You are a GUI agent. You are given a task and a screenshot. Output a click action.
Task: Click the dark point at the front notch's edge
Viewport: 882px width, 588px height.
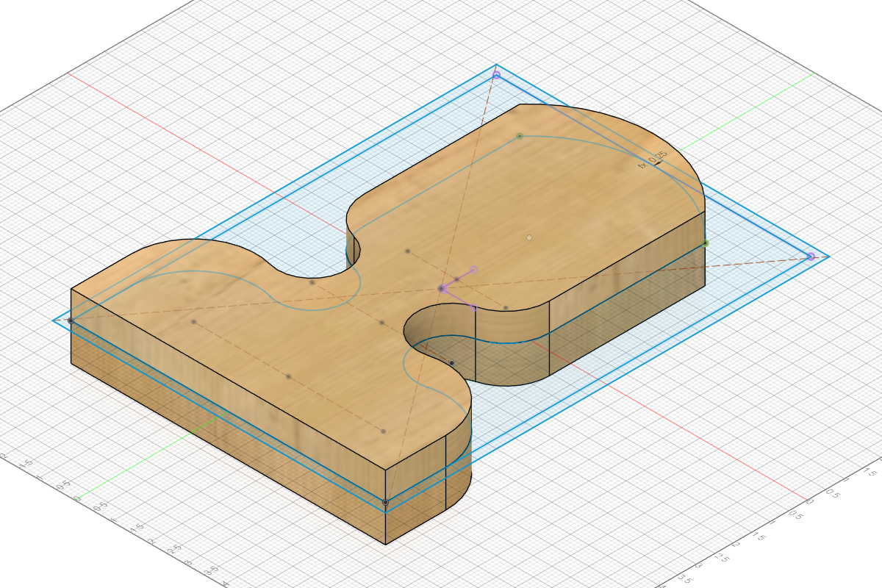pyautogui.click(x=452, y=362)
